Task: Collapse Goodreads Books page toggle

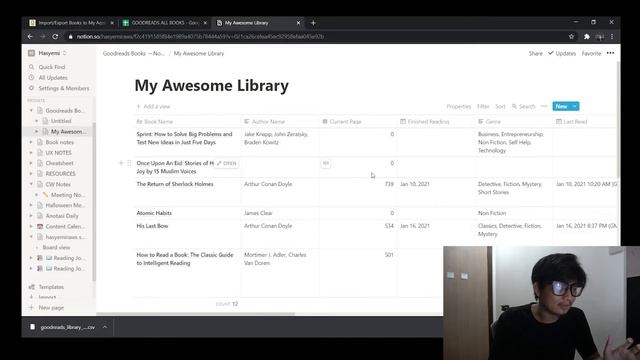Action: tap(31, 111)
